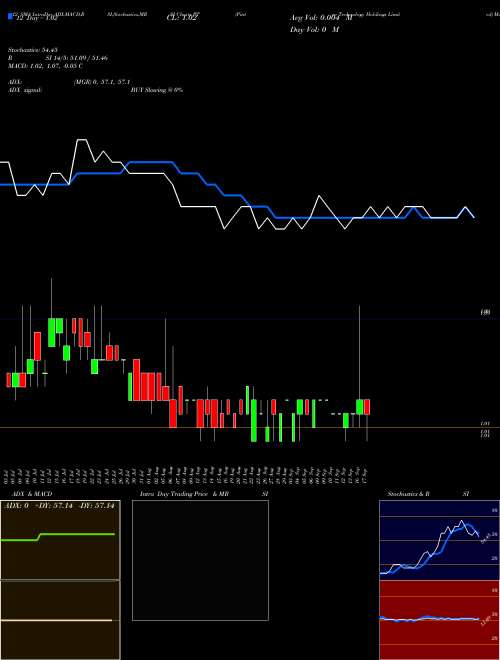Click the tall-wick green candle near chart's right end
Viewport: 500px width, 660px height.
(359, 407)
